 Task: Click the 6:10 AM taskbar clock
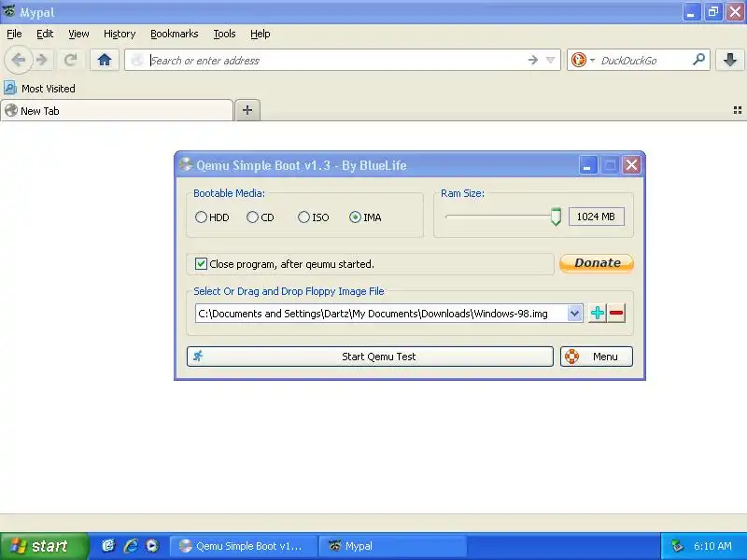[712, 546]
